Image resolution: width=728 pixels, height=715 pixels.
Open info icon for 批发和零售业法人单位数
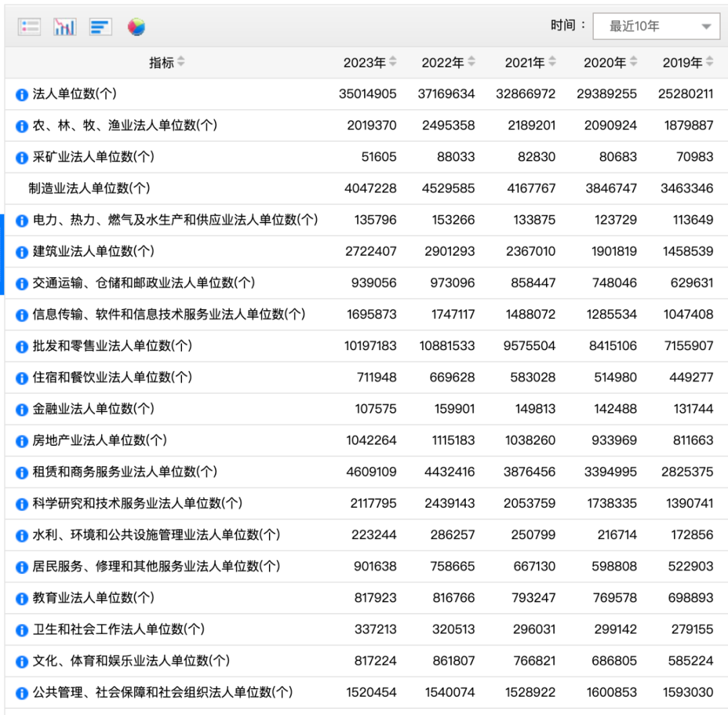22,346
